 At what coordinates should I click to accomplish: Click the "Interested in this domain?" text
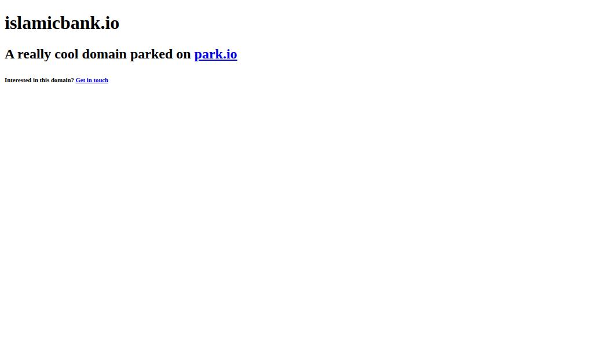click(x=39, y=80)
